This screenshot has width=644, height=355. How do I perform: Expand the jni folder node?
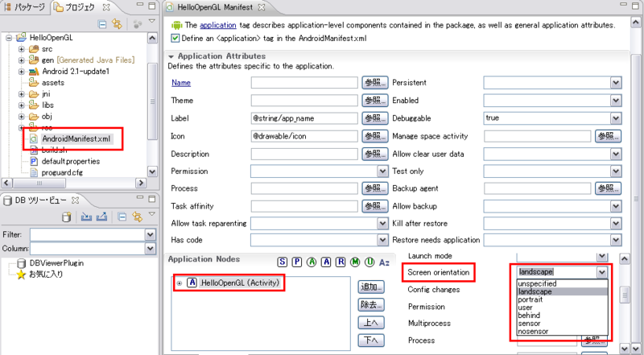[x=21, y=94]
